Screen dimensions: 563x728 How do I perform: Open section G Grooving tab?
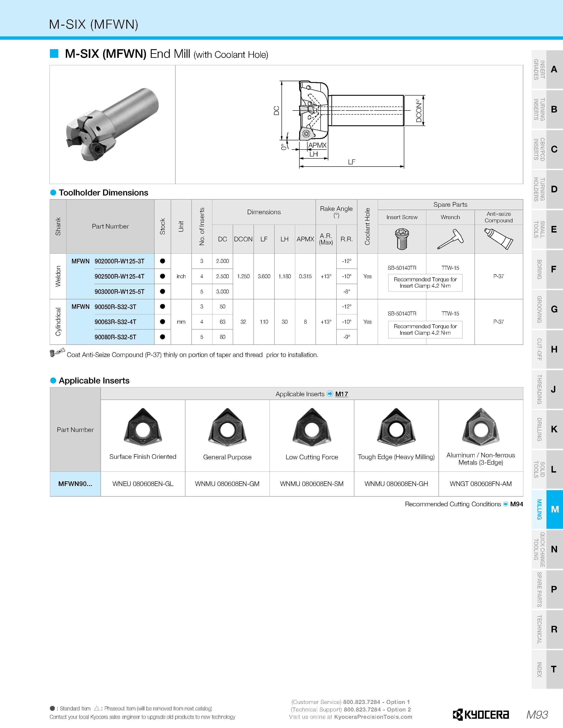[547, 309]
